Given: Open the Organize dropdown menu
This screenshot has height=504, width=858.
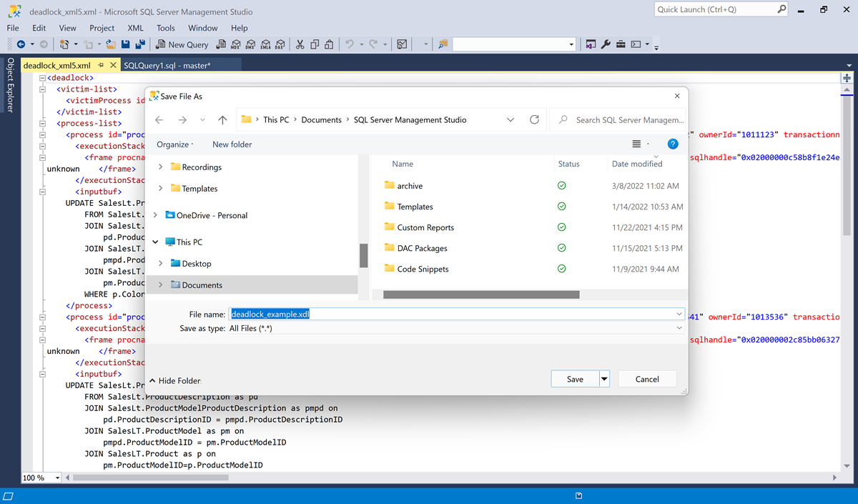Looking at the screenshot, I should [175, 144].
